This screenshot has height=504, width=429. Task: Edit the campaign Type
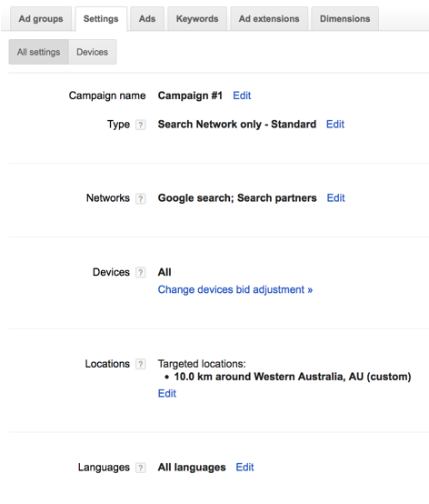[335, 124]
